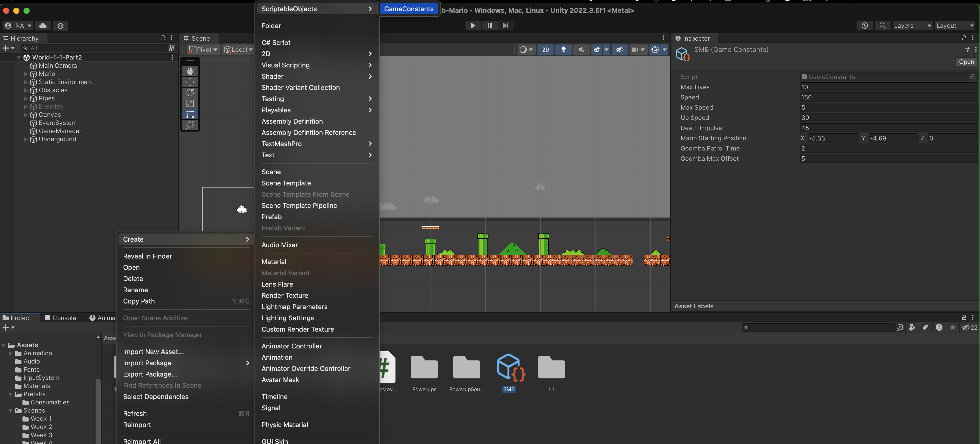Click the favorites star icon in Project

(953, 328)
